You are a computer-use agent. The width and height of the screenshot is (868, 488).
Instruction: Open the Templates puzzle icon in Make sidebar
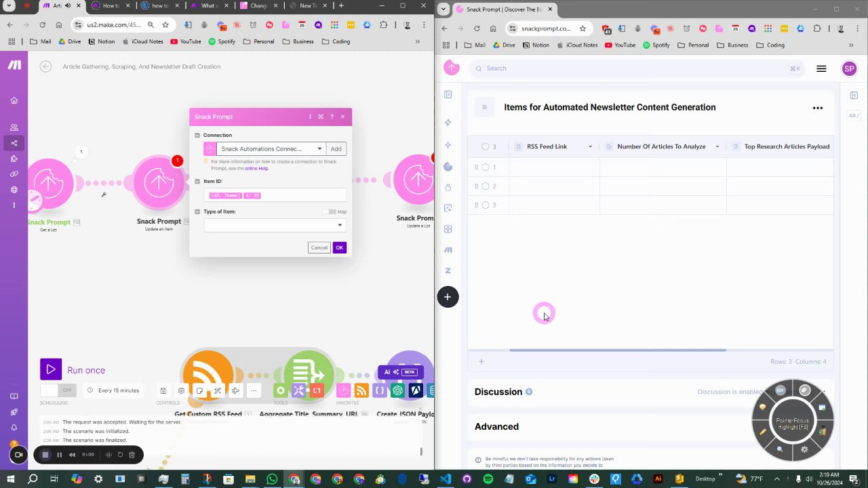[14, 159]
